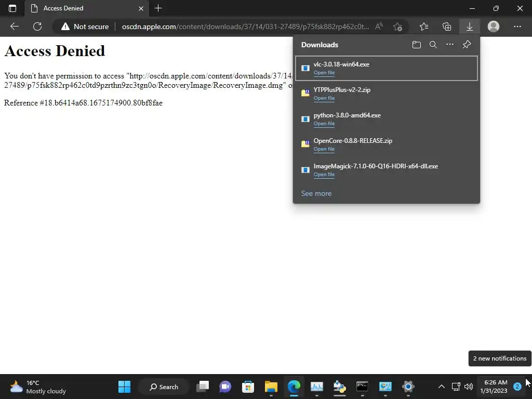Select the ImageMagick-7.1.0-60-Q16-HDRI-x64-dll.exe name
The height and width of the screenshot is (399, 532).
tap(376, 166)
